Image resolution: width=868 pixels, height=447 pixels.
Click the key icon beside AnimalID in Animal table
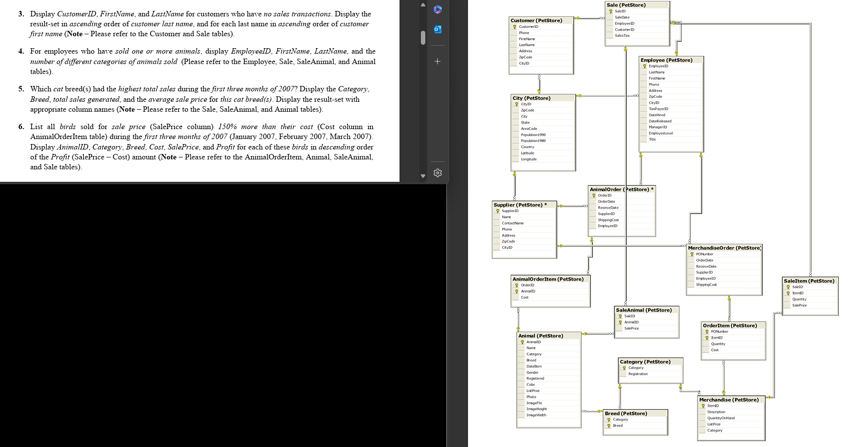point(522,342)
